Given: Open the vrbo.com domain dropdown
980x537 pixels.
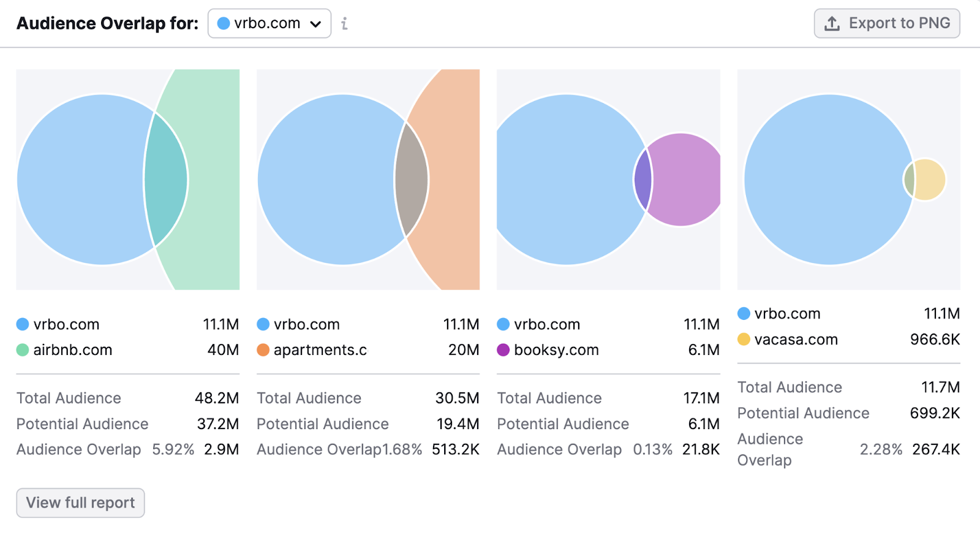Looking at the screenshot, I should click(x=269, y=23).
